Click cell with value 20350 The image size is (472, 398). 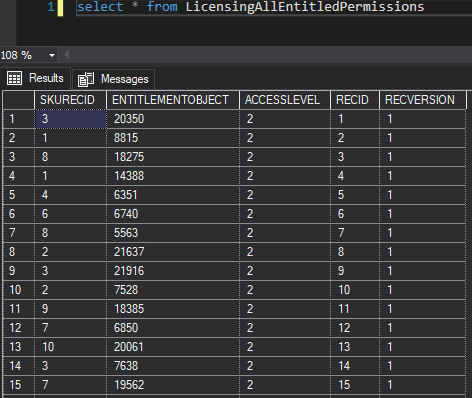173,119
